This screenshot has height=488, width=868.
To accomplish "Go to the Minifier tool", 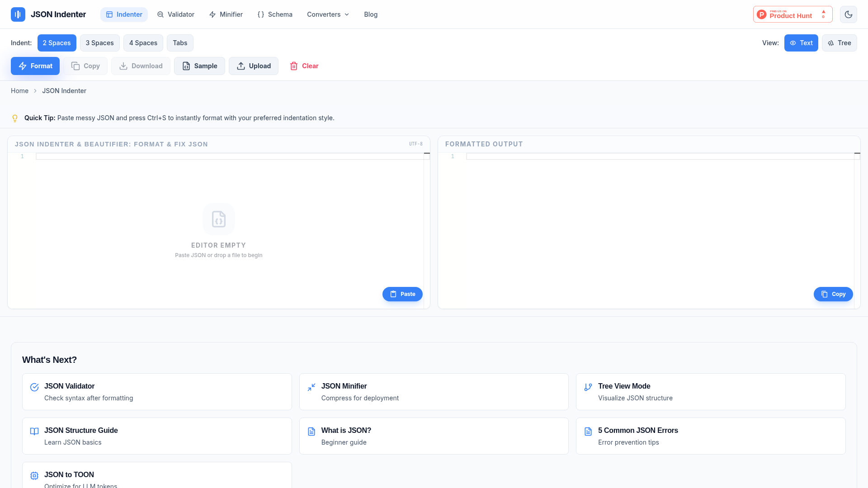I will point(226,14).
